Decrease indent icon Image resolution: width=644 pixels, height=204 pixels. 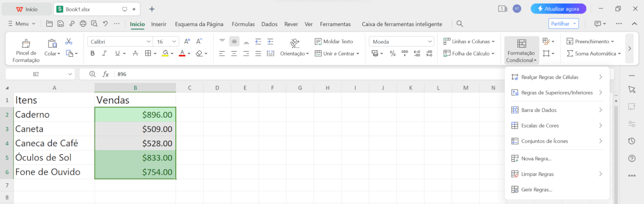tap(258, 41)
